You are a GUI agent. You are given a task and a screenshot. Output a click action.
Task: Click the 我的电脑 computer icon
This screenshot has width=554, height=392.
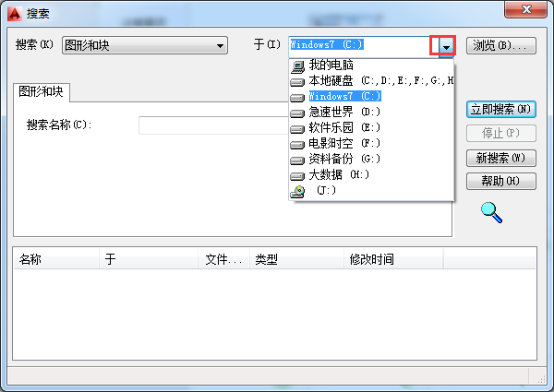coord(297,66)
